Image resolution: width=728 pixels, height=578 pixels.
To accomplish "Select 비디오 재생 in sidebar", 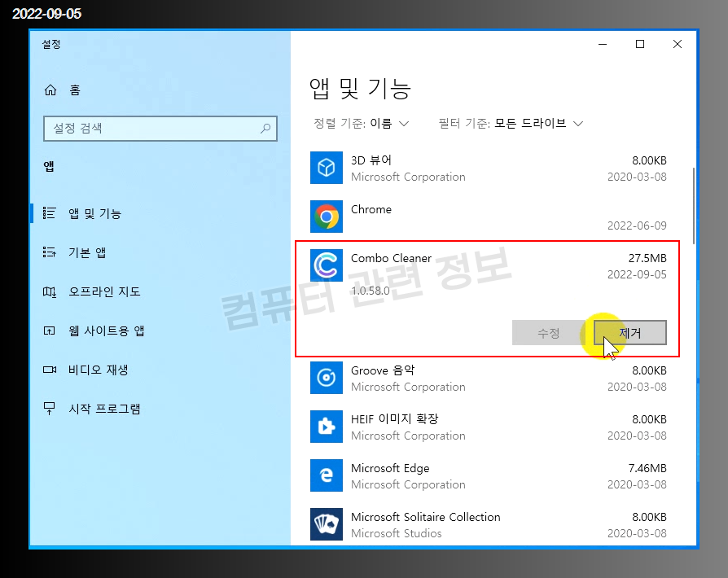I will pos(98,370).
